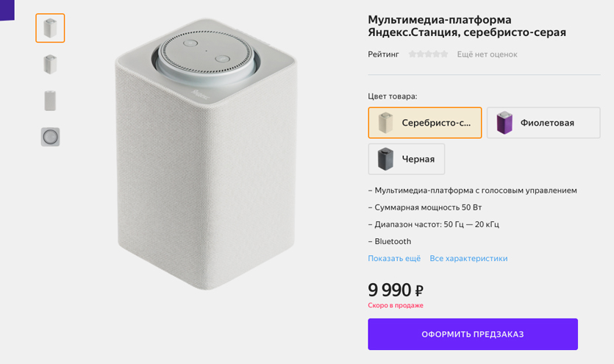Click the black speaker swatch icon
This screenshot has height=364, width=614.
[385, 159]
